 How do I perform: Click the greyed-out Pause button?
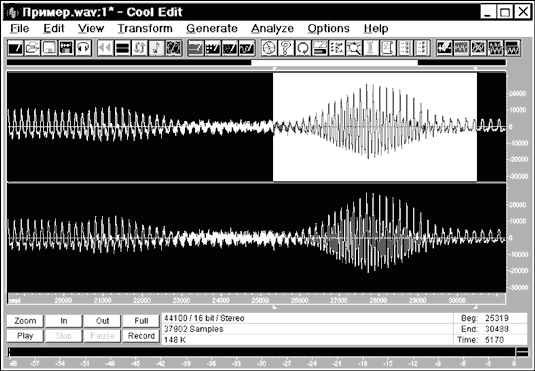click(102, 336)
